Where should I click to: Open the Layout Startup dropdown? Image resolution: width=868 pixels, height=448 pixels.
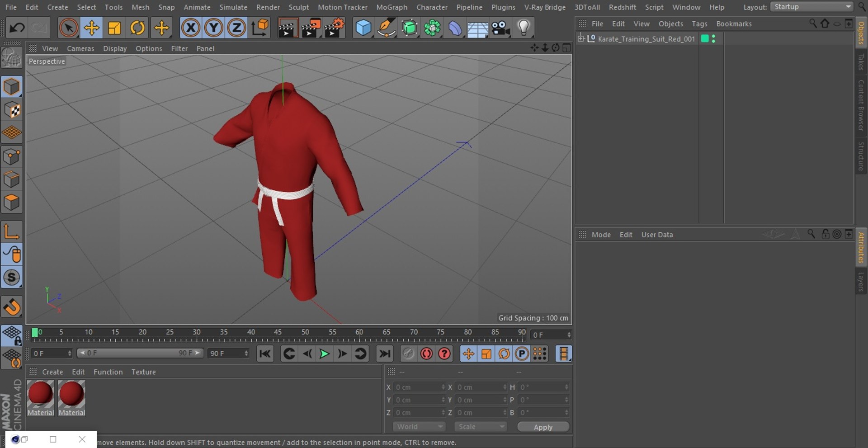point(811,7)
